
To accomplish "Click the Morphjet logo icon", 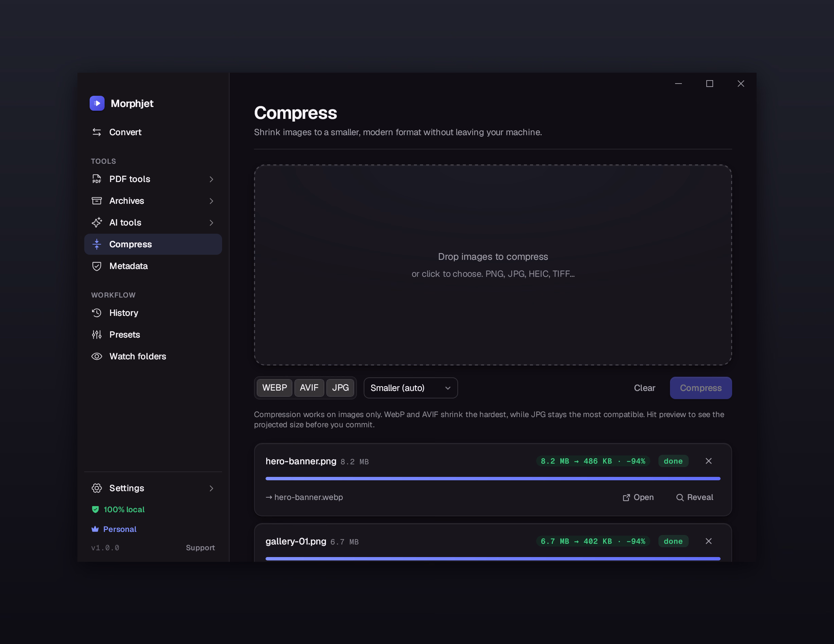I will [97, 103].
